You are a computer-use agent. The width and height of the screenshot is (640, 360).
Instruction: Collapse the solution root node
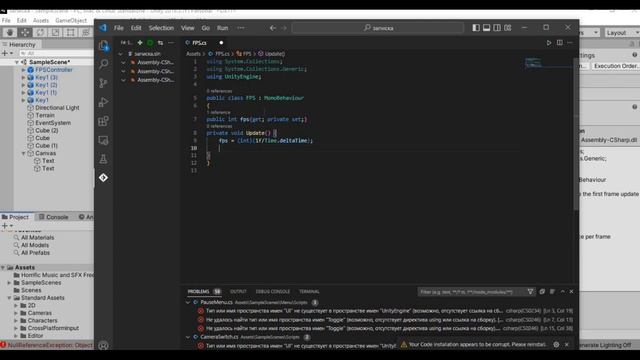point(121,54)
